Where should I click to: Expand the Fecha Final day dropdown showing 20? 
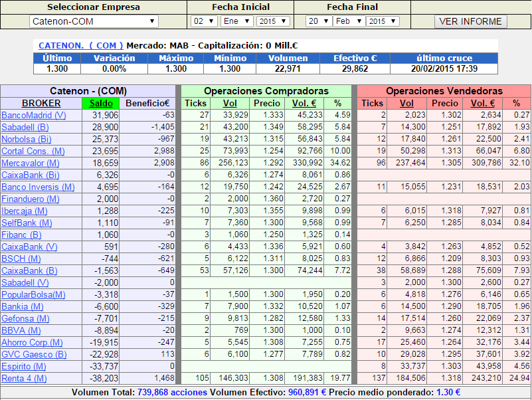pyautogui.click(x=318, y=21)
